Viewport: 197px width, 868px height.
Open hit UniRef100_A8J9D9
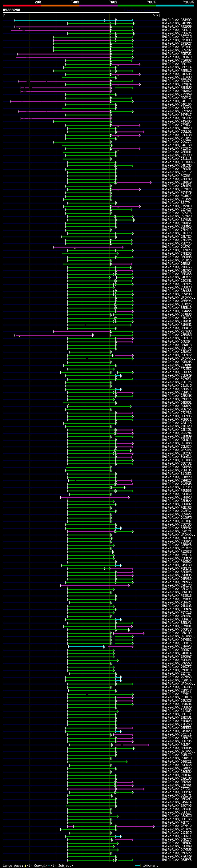(177, 20)
